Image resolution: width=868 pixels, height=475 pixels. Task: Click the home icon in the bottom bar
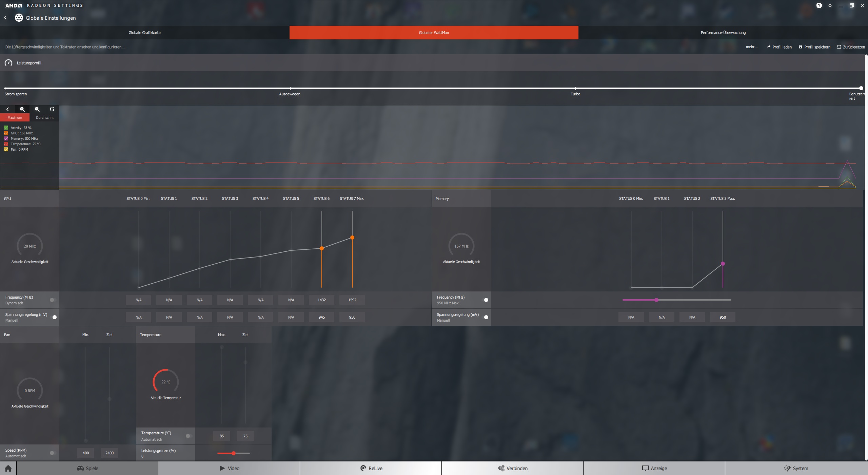(x=8, y=468)
